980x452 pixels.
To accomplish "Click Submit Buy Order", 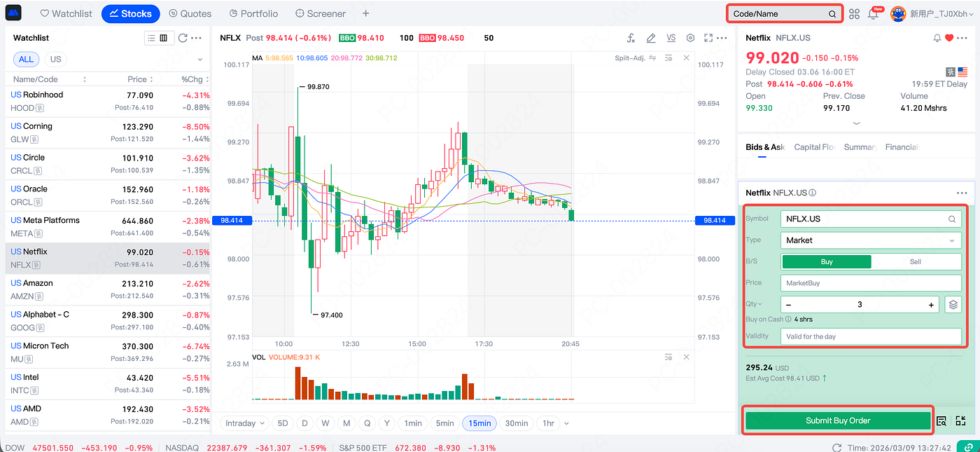I will [x=838, y=420].
